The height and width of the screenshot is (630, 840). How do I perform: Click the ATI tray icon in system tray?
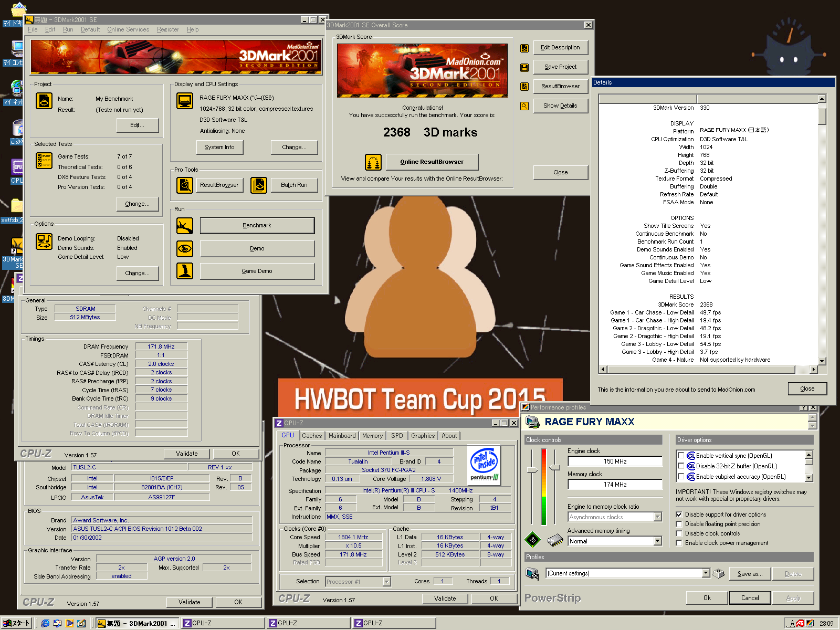point(800,623)
